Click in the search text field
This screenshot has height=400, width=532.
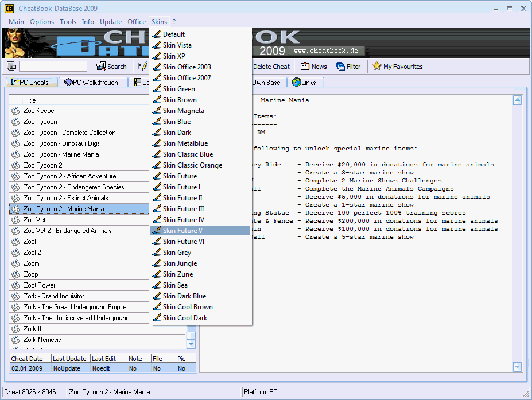[x=53, y=67]
